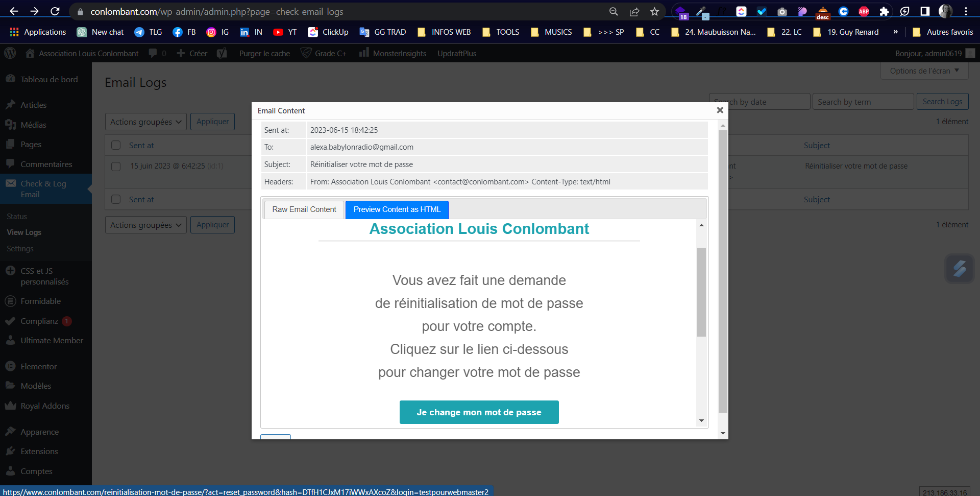Click the Search Logs button
The width and height of the screenshot is (980, 496).
pos(942,102)
